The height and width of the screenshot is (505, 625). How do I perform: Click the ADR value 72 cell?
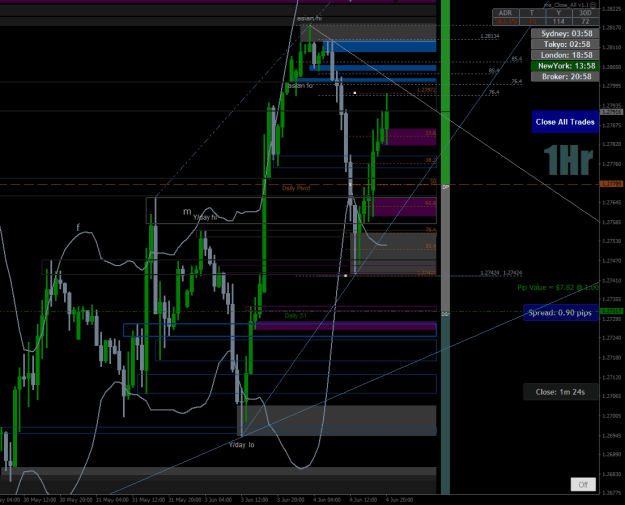(585, 22)
